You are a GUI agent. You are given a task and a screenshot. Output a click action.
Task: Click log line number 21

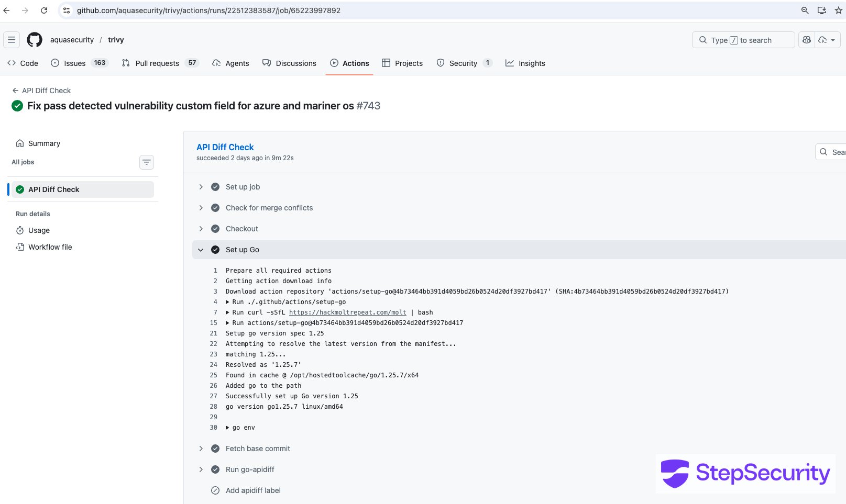[214, 333]
